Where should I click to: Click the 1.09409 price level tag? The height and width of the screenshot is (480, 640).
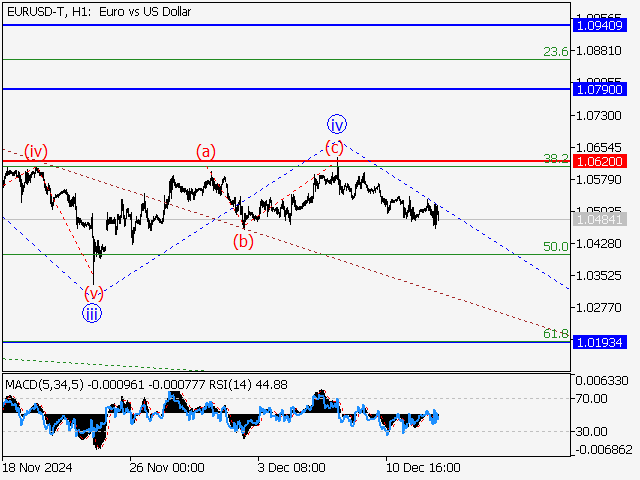601,24
